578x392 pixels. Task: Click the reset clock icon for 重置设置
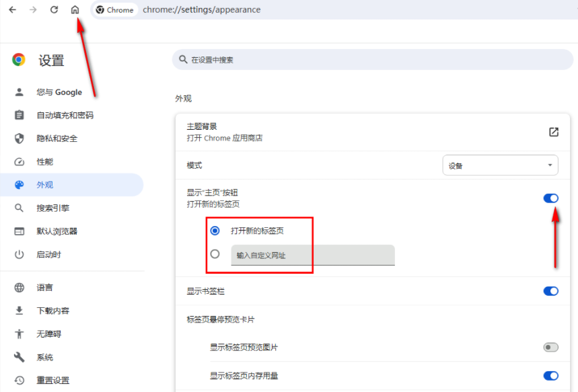[19, 380]
